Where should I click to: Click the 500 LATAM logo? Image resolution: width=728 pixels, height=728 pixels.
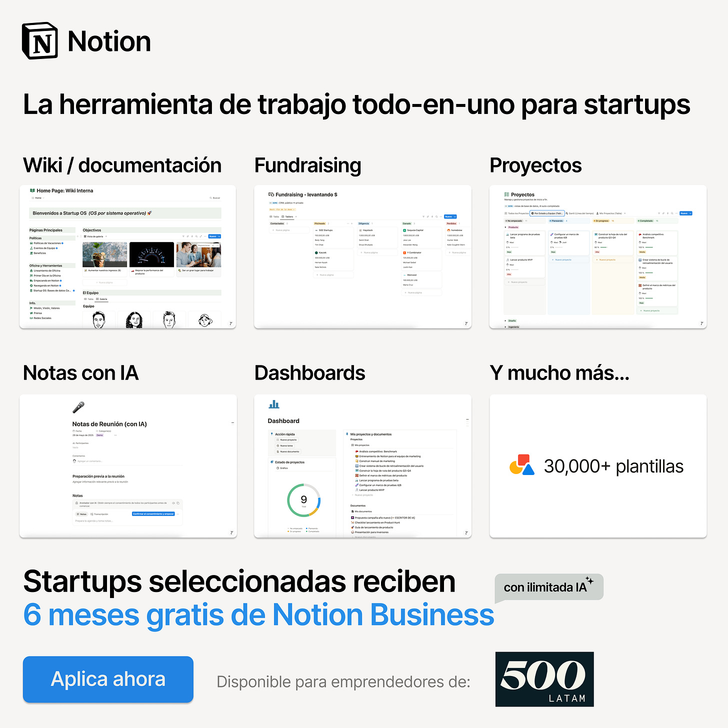pyautogui.click(x=544, y=679)
